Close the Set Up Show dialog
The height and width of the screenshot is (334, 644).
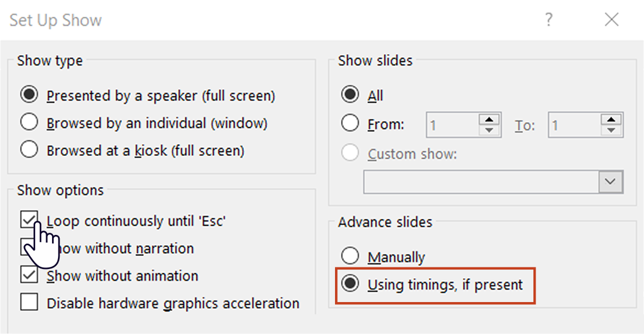[x=611, y=19]
